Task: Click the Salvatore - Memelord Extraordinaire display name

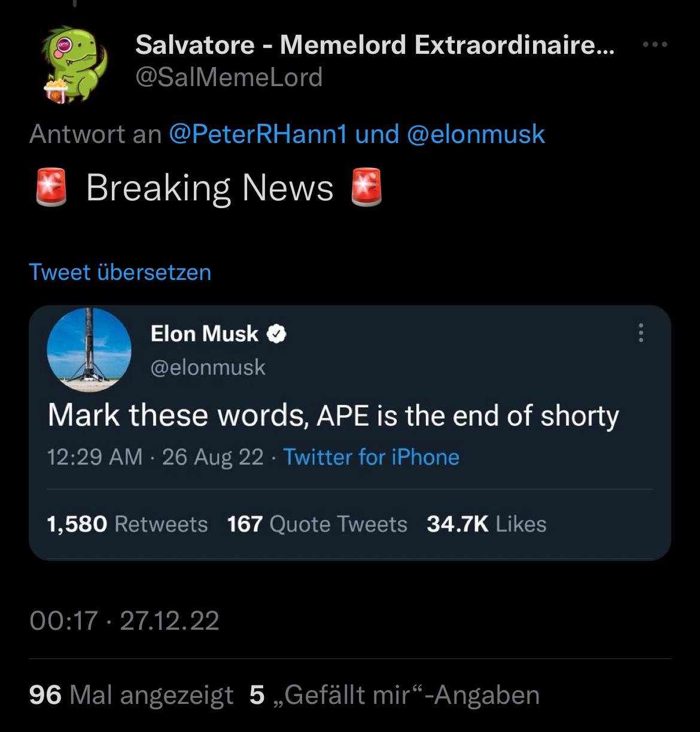Action: point(375,45)
